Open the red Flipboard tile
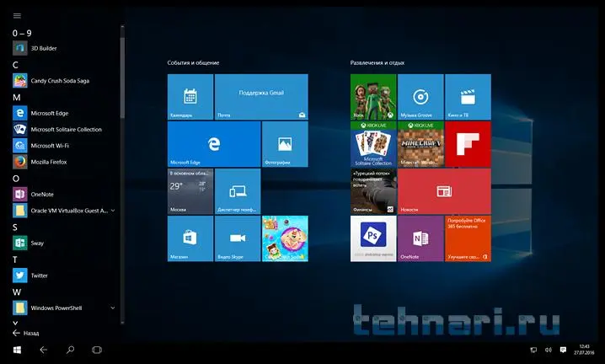Screen dimensions: 605x364 click(468, 144)
